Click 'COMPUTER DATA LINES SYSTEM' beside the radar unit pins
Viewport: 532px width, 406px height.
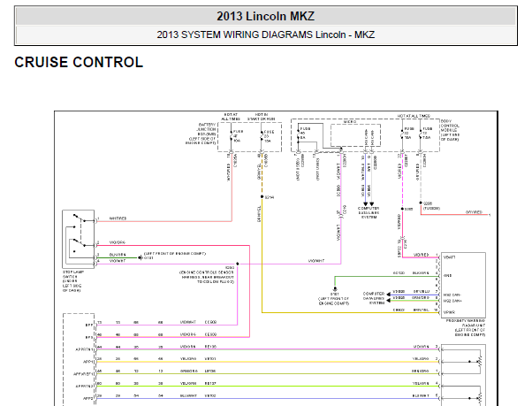tap(374, 298)
